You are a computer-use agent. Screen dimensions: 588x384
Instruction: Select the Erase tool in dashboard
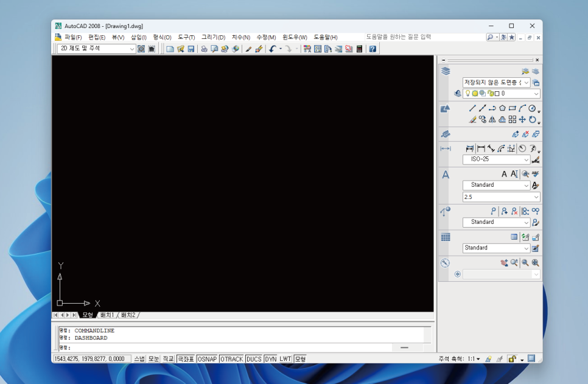[x=472, y=120]
